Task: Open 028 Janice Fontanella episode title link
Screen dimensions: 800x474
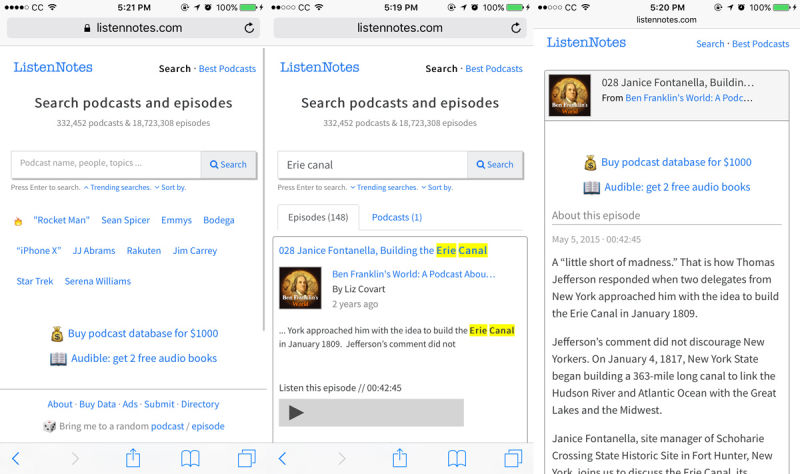Action: (x=383, y=251)
